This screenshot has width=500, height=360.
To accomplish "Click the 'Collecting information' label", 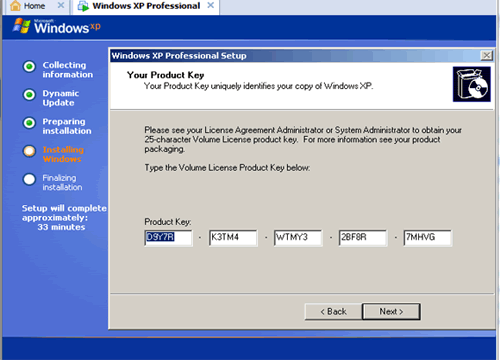I will click(x=67, y=70).
